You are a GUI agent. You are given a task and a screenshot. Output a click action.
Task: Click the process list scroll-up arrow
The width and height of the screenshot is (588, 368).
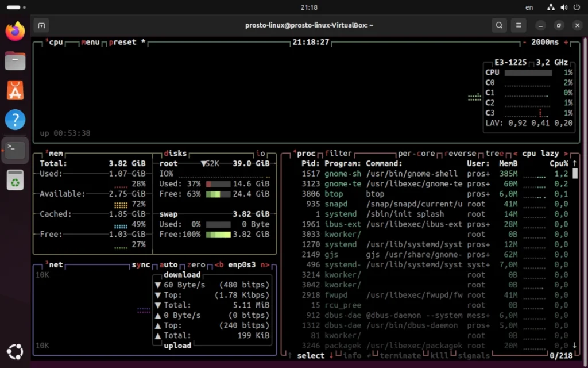(574, 163)
